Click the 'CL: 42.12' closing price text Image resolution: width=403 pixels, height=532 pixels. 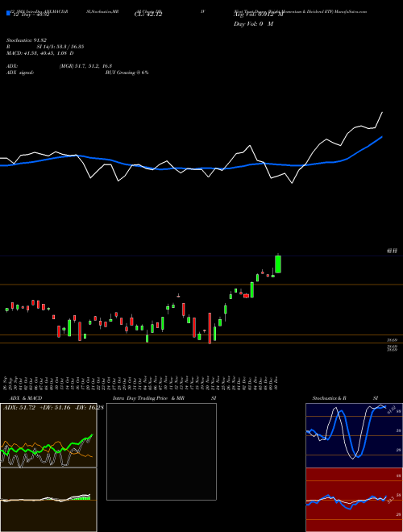(148, 15)
